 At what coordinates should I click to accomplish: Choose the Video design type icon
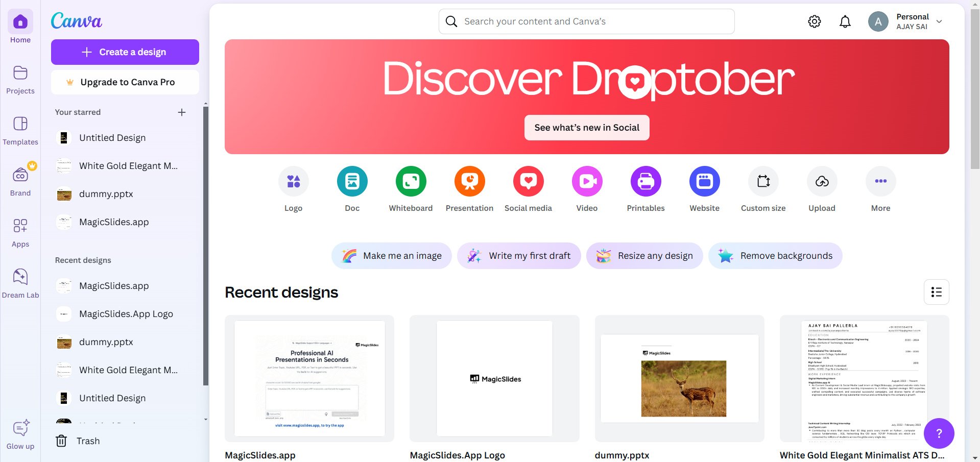[x=587, y=181]
